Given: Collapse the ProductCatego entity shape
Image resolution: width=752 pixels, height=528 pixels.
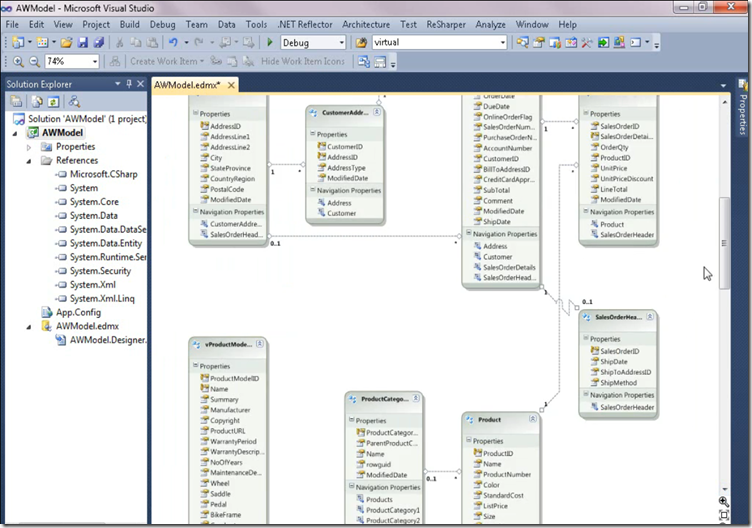Looking at the screenshot, I should (x=416, y=398).
